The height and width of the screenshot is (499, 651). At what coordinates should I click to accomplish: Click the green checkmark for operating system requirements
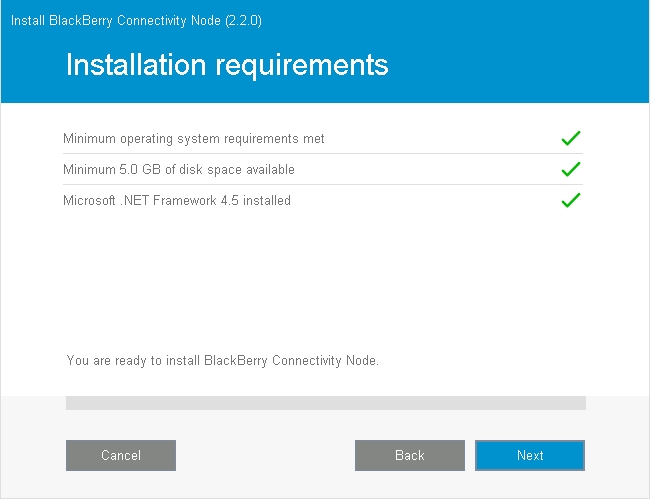pyautogui.click(x=571, y=139)
